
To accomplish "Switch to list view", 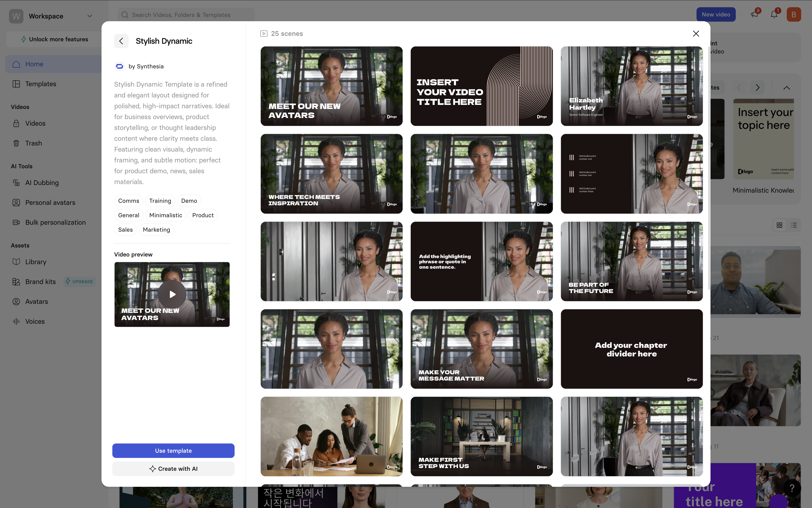I will pos(794,225).
